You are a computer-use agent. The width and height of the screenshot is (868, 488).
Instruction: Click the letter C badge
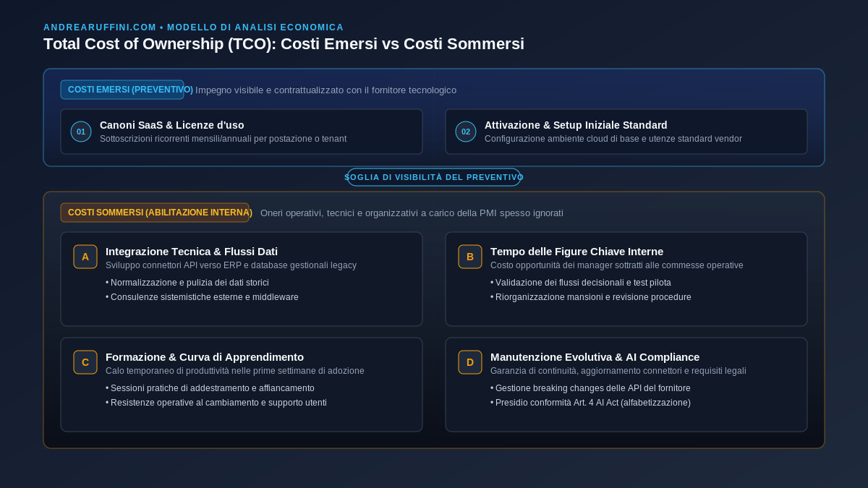(x=85, y=362)
